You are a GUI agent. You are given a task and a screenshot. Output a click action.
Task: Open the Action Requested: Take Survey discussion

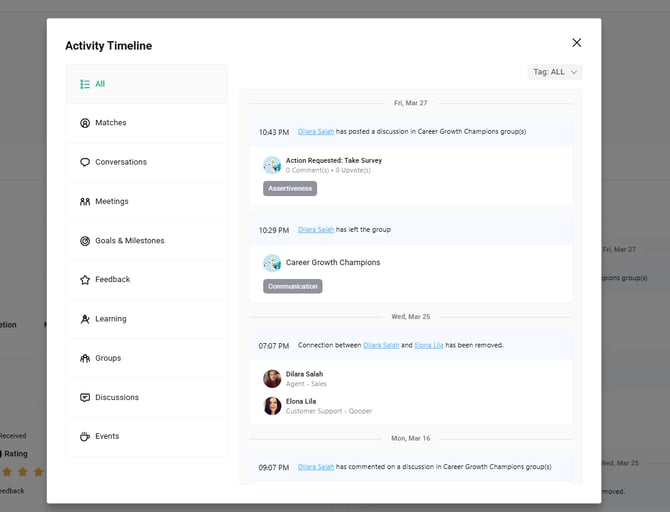point(334,160)
